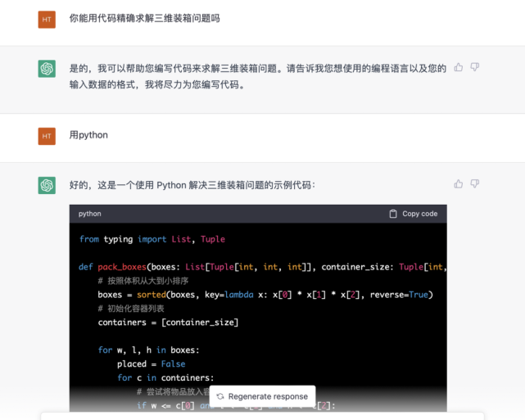Click the 'placed = False' code line
This screenshot has width=525, height=420.
coord(151,364)
